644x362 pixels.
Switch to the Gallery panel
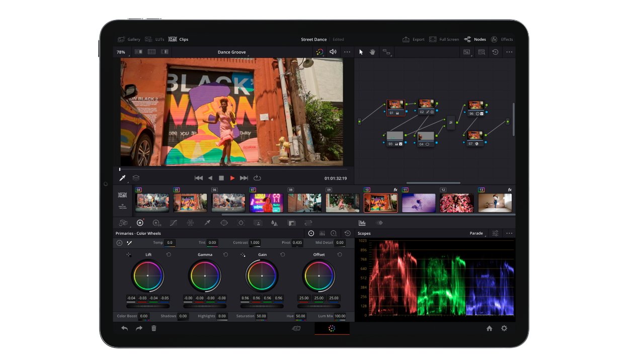pos(129,39)
